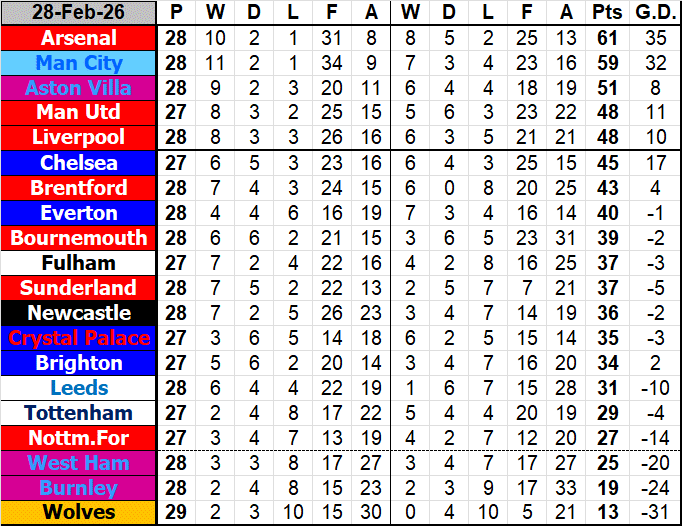Click the Brentford team name

pyautogui.click(x=79, y=188)
